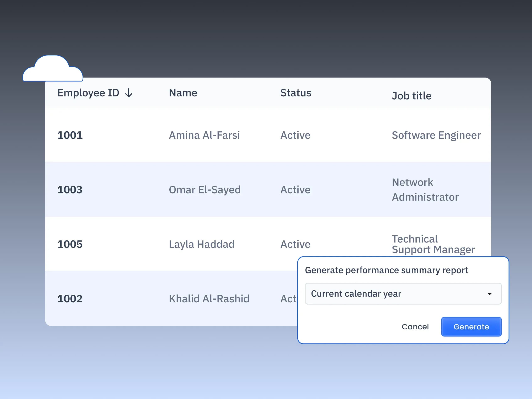Select employee ID 1003
The height and width of the screenshot is (399, 532).
tap(70, 190)
